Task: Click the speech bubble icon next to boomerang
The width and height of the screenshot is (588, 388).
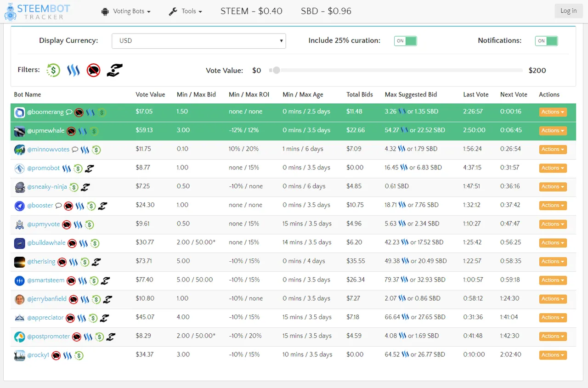Action: 69,112
